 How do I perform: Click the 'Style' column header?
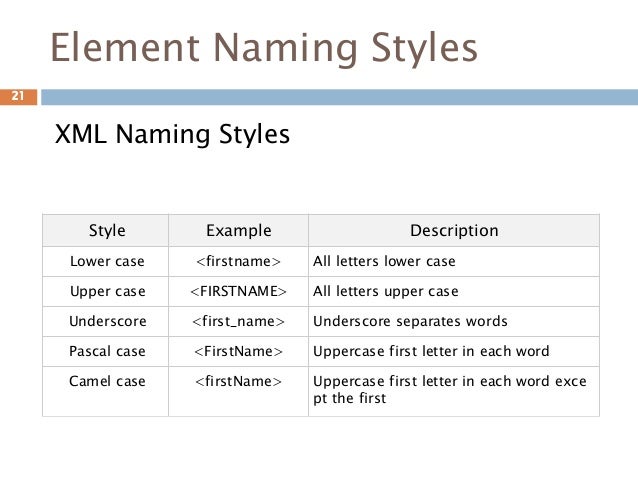[x=105, y=230]
